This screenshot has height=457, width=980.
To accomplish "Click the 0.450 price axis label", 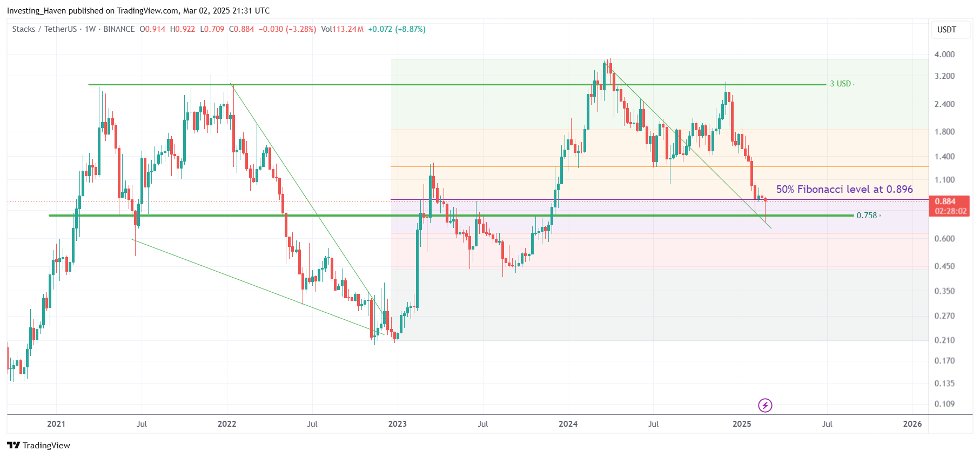I will (x=944, y=266).
